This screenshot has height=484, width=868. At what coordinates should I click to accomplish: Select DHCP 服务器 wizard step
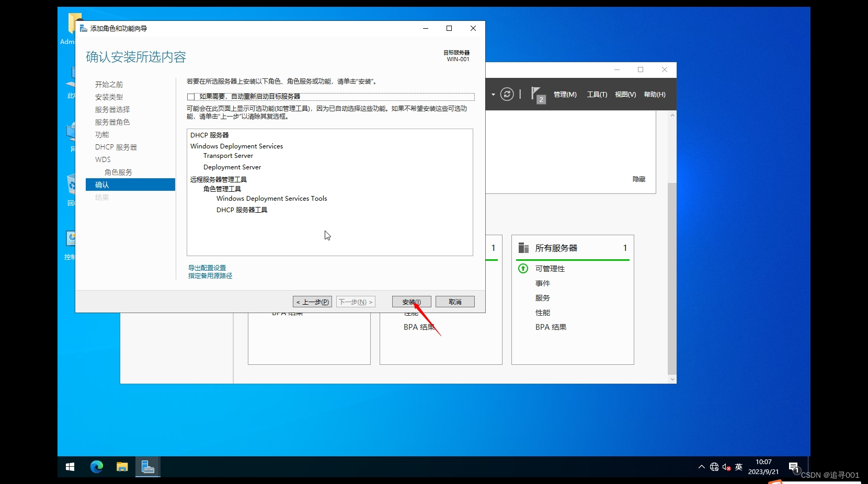116,147
